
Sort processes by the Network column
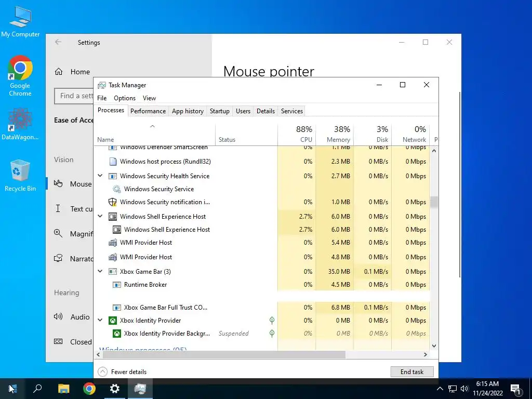tap(410, 134)
